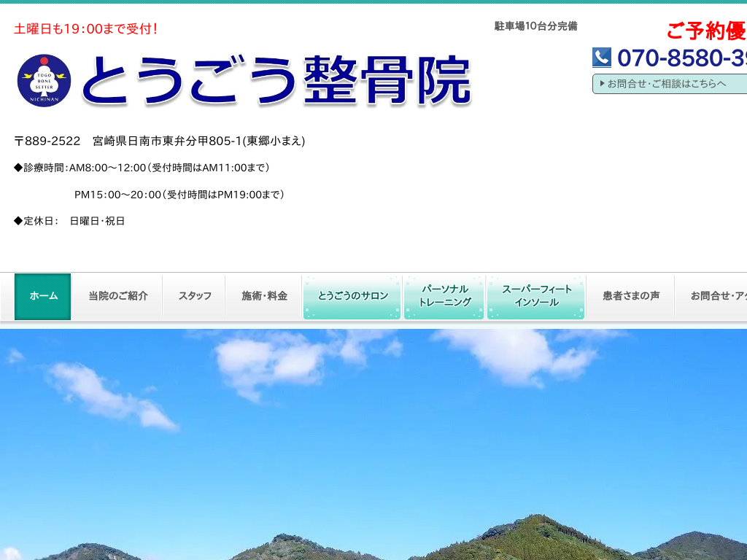Open the ホーム navigation tab
Viewport: 747px width, 560px height.
(43, 296)
